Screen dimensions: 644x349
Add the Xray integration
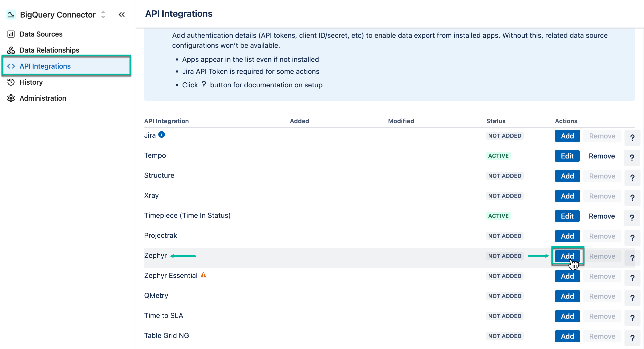[567, 196]
